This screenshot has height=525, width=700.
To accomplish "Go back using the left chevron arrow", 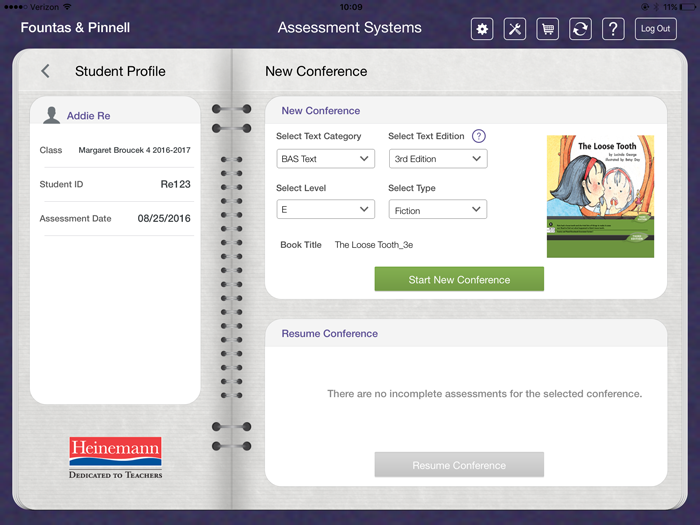I will [45, 71].
